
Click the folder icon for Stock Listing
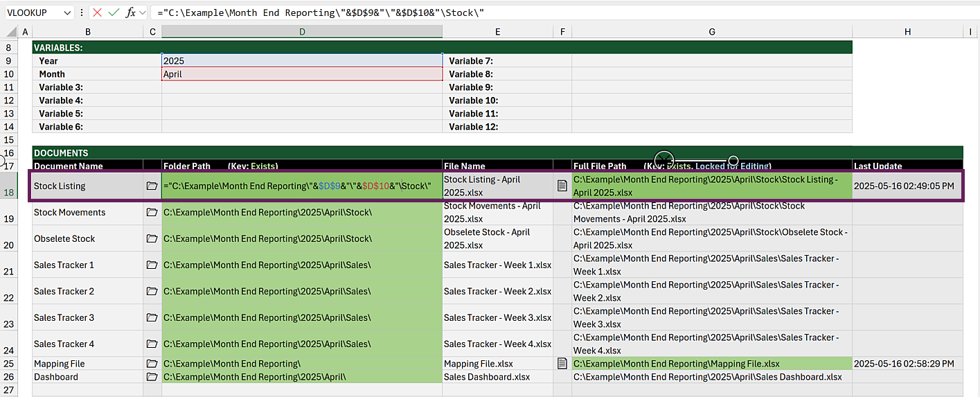click(152, 186)
